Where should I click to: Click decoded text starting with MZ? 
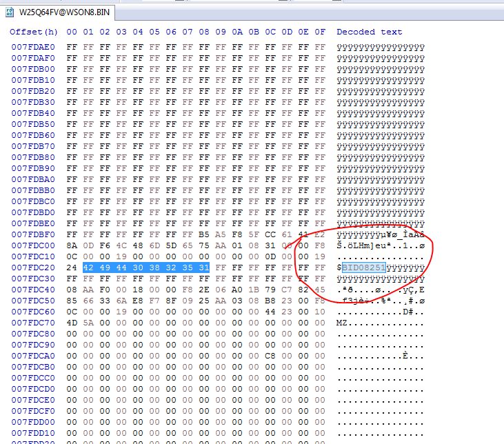click(381, 323)
